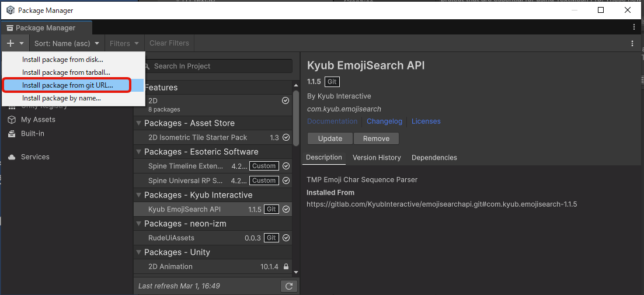The image size is (644, 295).
Task: Click the lock icon on 2D Animation row
Action: [x=286, y=266]
